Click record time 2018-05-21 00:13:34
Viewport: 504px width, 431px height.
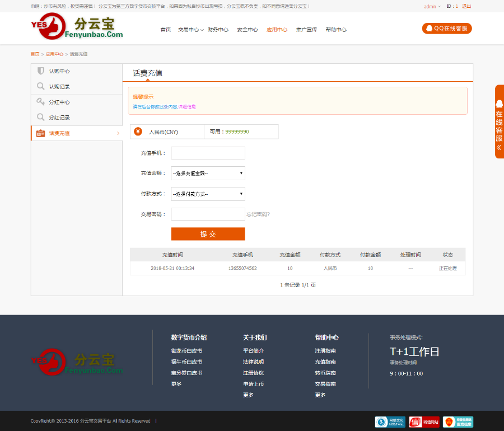[x=172, y=268]
